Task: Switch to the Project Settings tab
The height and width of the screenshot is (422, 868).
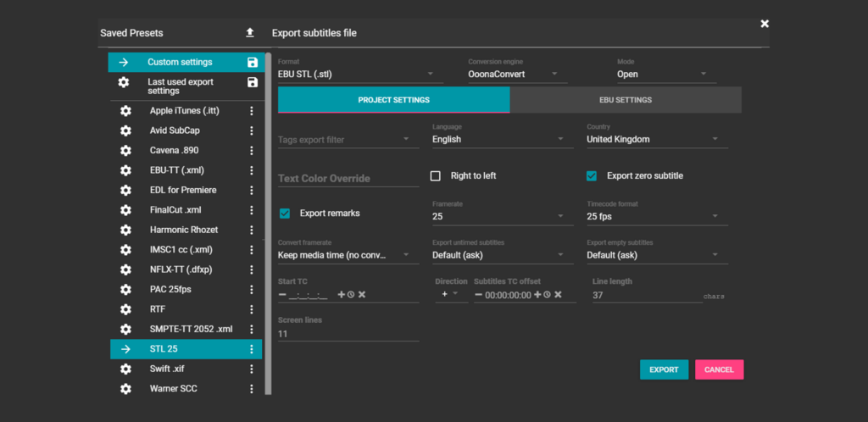Action: point(393,100)
